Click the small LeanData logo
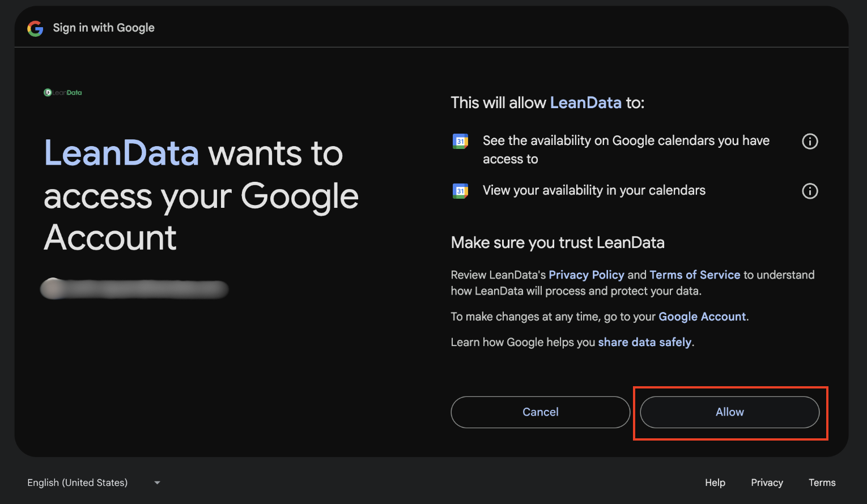 tap(63, 93)
